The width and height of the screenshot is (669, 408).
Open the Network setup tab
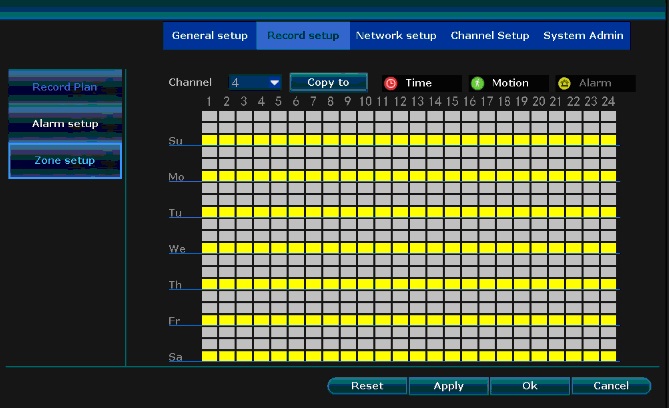[x=396, y=36]
